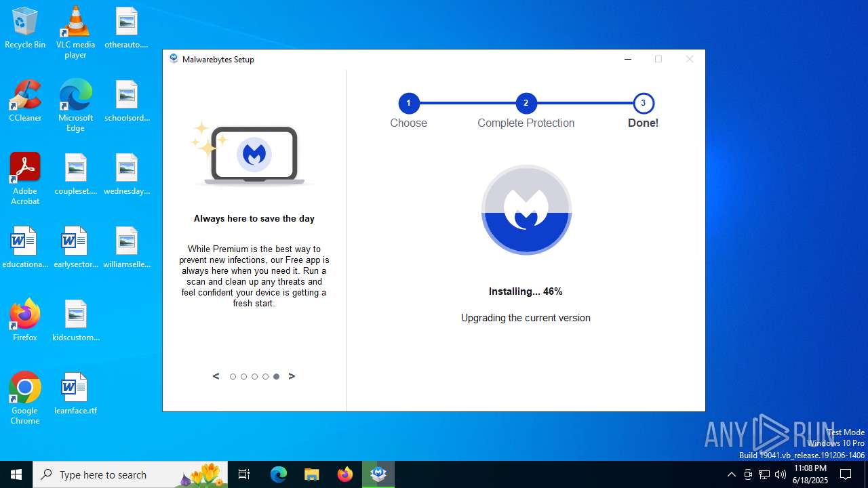Select the fifth filled carousel dot

tap(276, 377)
